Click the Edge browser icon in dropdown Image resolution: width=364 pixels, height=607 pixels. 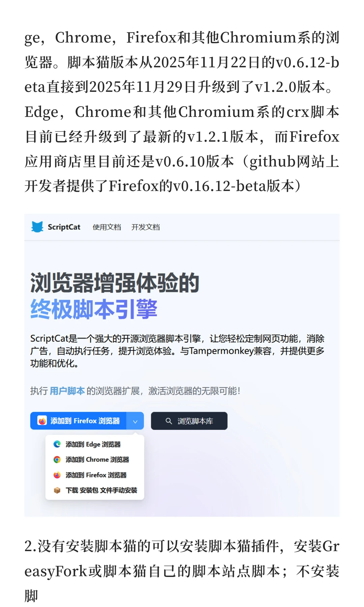[57, 444]
